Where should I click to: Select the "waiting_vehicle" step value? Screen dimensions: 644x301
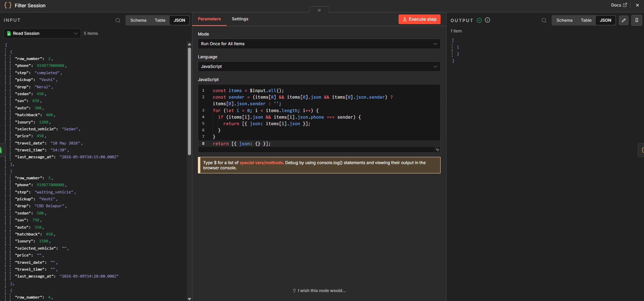(x=54, y=192)
